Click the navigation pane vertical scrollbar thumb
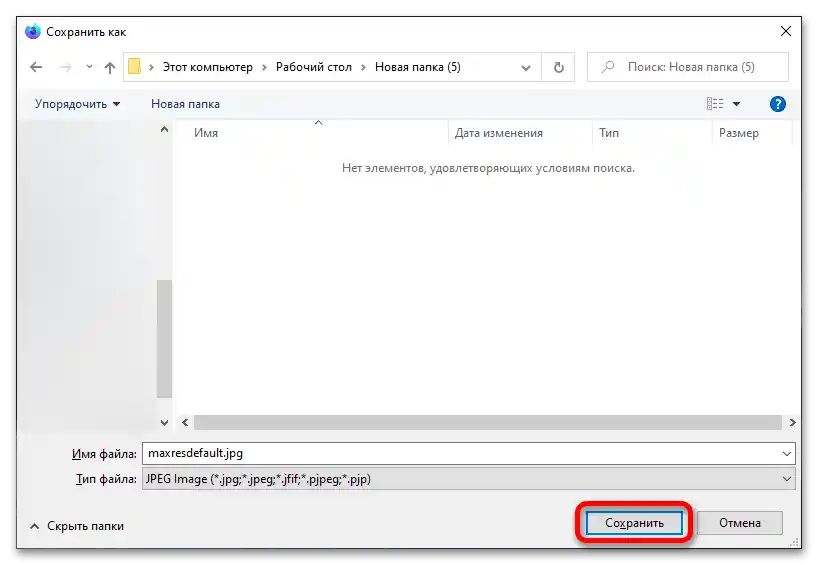 tap(164, 339)
